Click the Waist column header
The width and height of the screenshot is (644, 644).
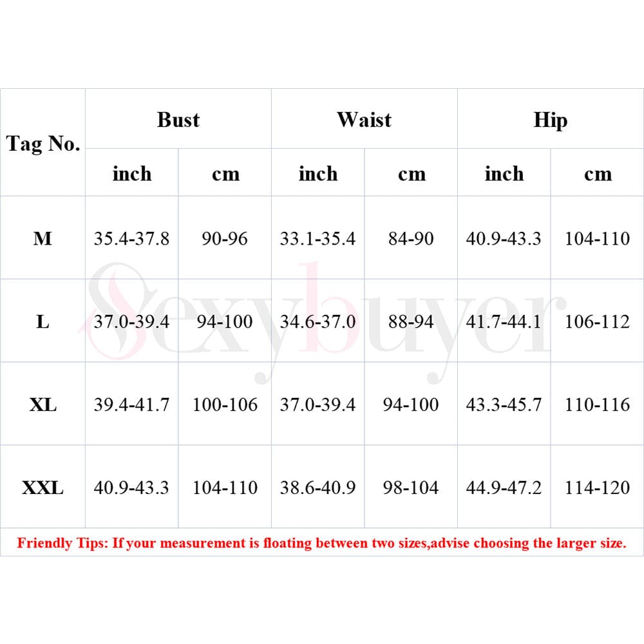coord(364,120)
